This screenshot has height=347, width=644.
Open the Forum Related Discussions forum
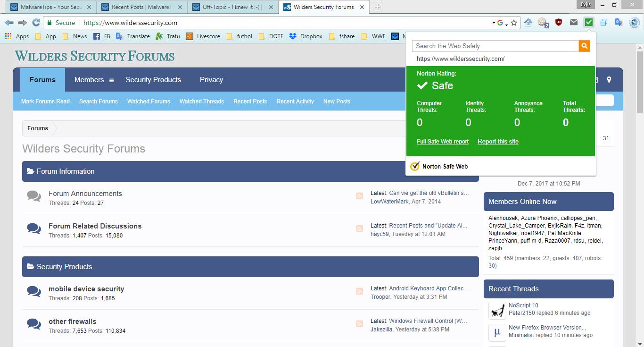[x=95, y=226]
